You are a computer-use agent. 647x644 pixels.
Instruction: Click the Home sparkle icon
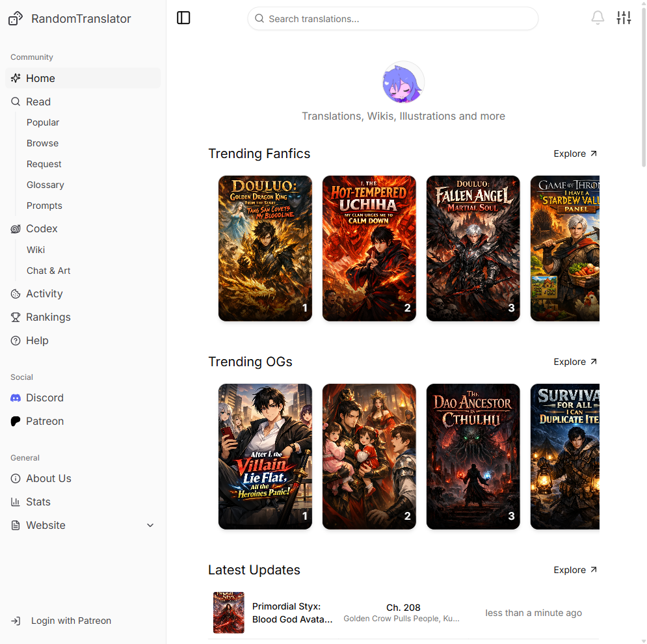pos(16,78)
